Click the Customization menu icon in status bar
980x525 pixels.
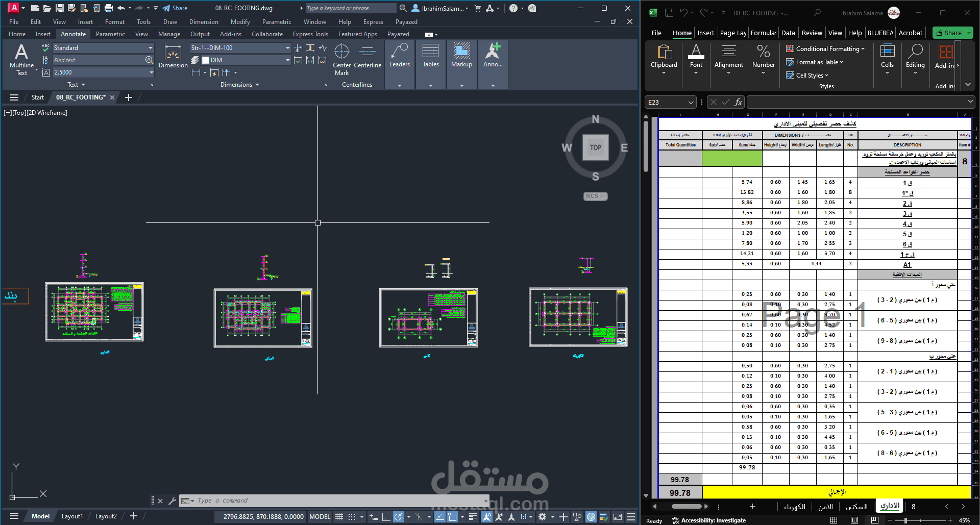pyautogui.click(x=631, y=516)
